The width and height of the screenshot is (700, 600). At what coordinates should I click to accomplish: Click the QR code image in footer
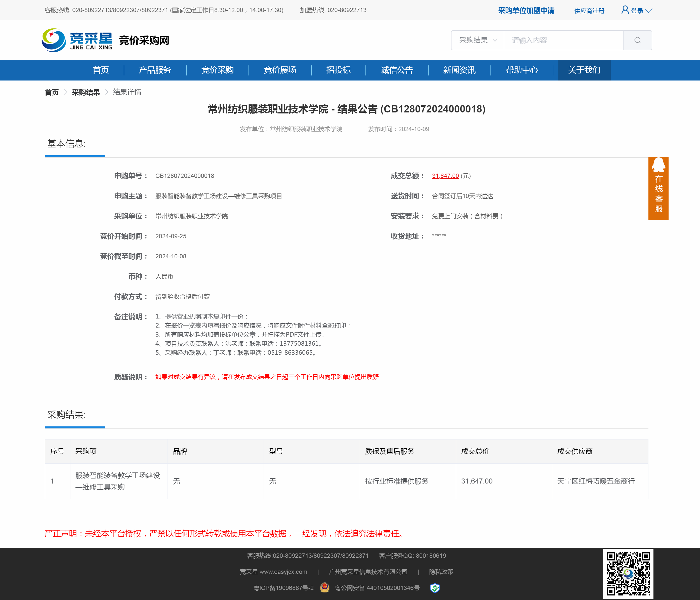click(x=628, y=573)
